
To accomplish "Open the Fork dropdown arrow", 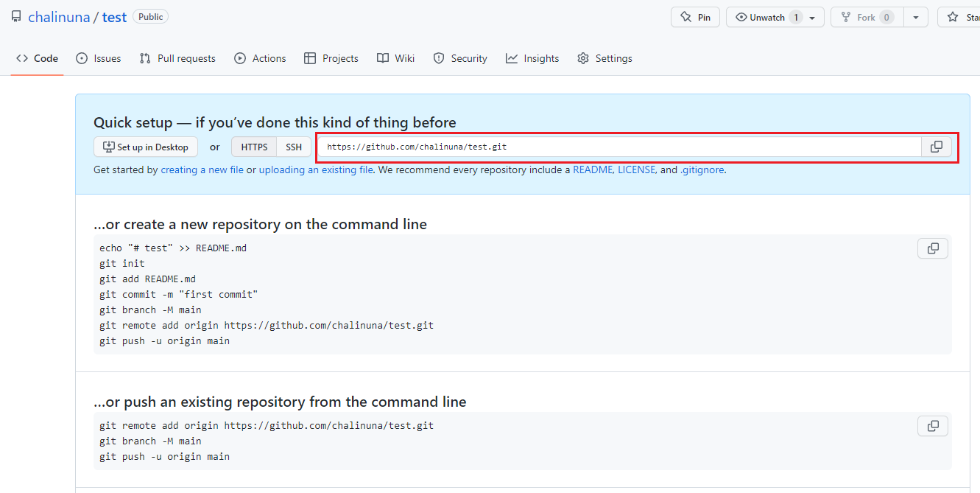I will point(915,17).
